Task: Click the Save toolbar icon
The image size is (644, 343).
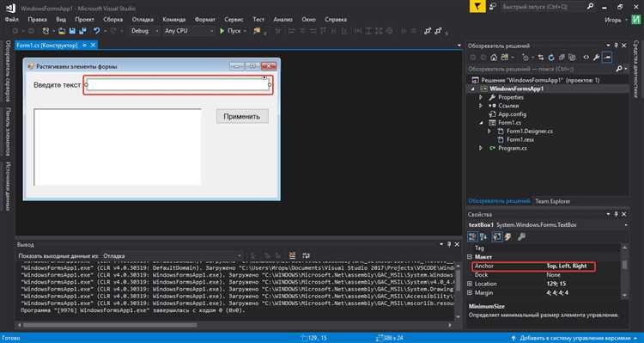Action: pyautogui.click(x=72, y=31)
